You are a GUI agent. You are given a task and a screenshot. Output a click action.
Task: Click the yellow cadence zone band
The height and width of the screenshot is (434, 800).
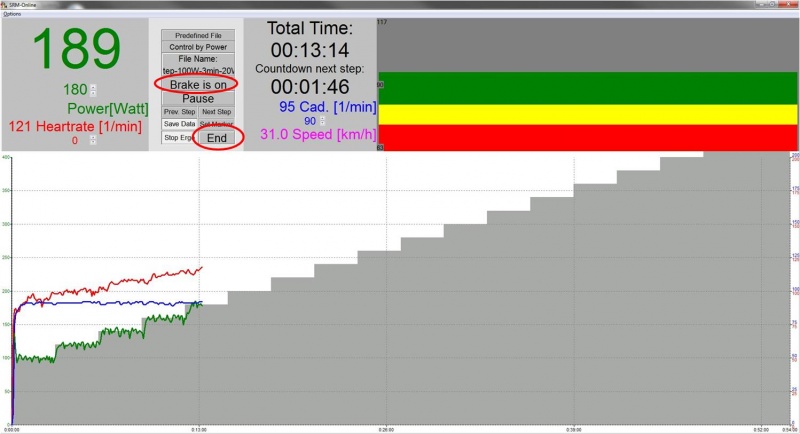click(x=590, y=116)
